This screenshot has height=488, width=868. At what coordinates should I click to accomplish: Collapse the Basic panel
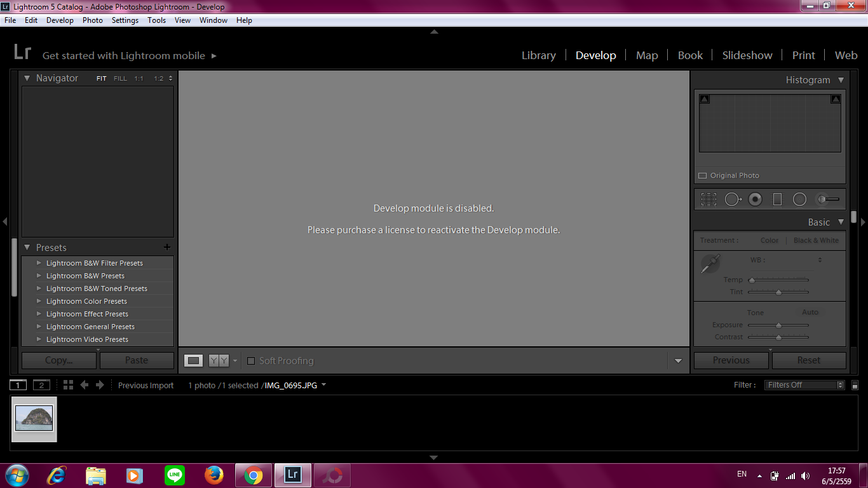tap(841, 222)
